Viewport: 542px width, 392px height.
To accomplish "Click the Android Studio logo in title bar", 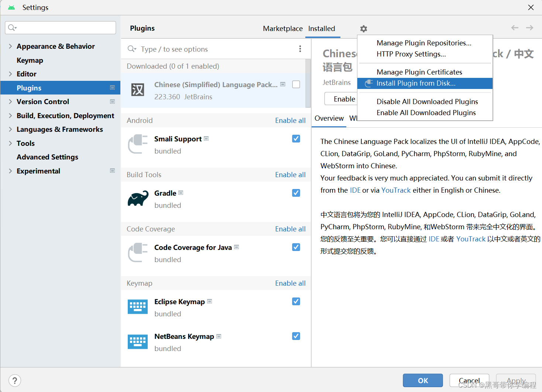I will (x=11, y=7).
